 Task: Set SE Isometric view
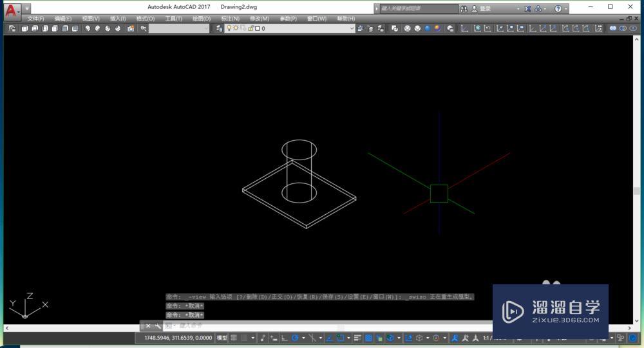[98, 28]
